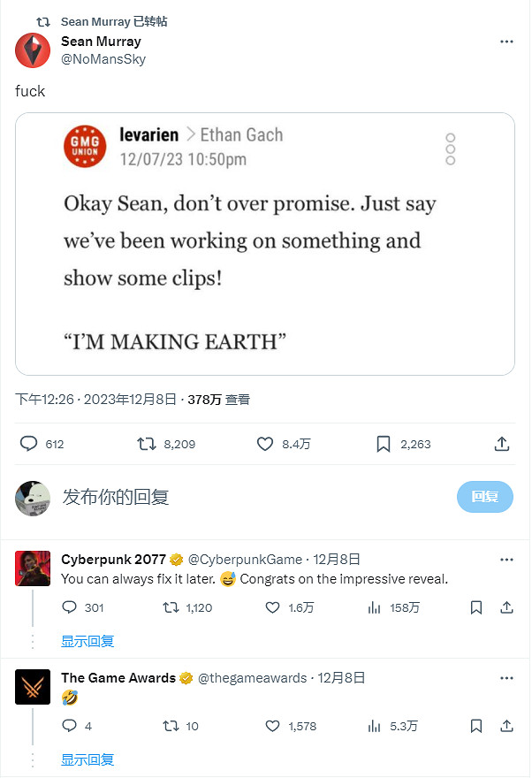Click The Game Awards profile avatar
This screenshot has height=778, width=532.
(x=33, y=687)
